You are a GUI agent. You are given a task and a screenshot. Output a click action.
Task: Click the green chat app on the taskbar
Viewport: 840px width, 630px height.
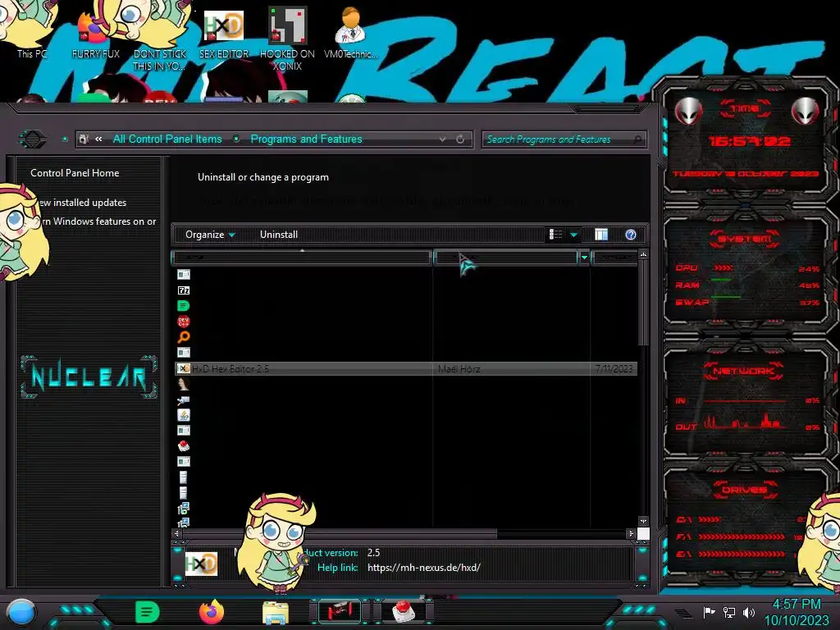click(148, 612)
